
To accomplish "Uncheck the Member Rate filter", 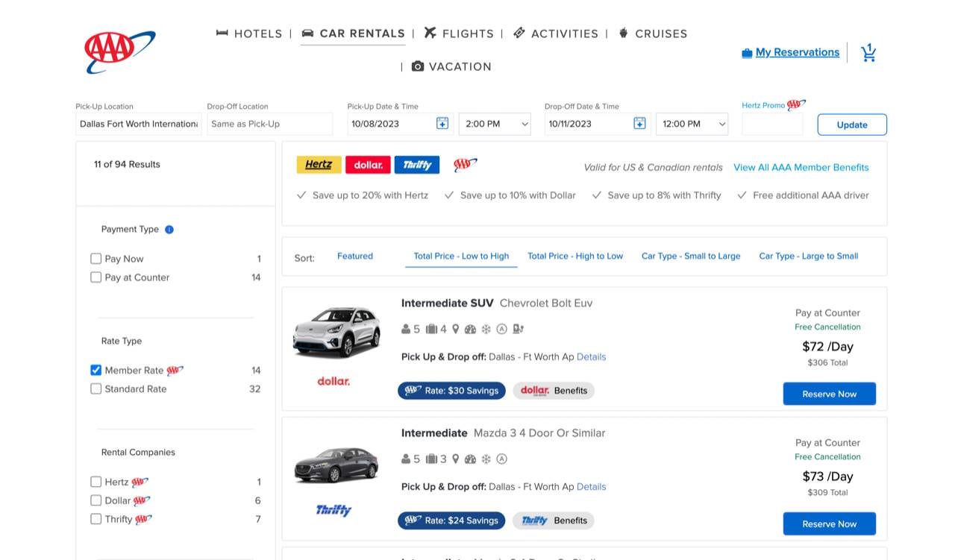I will (x=95, y=370).
